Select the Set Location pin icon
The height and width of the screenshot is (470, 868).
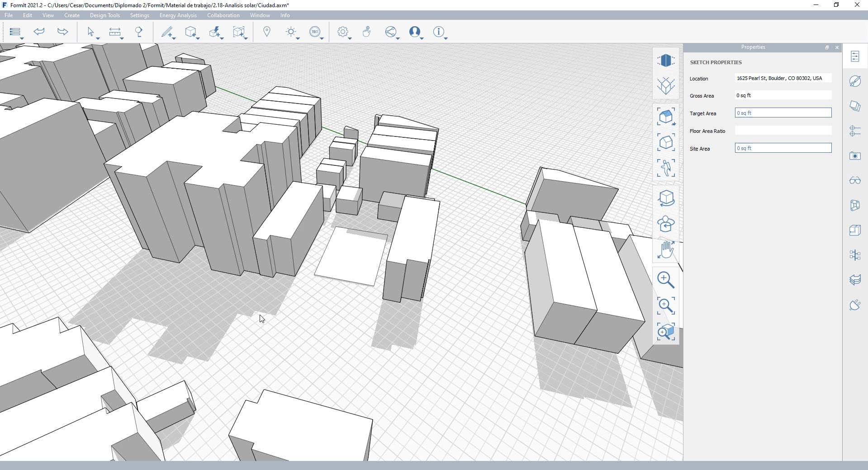267,32
